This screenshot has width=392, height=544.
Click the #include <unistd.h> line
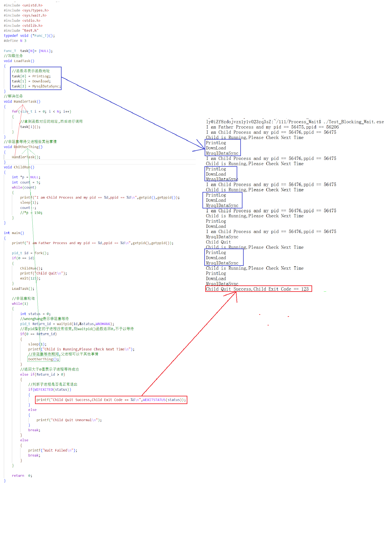pos(23,5)
